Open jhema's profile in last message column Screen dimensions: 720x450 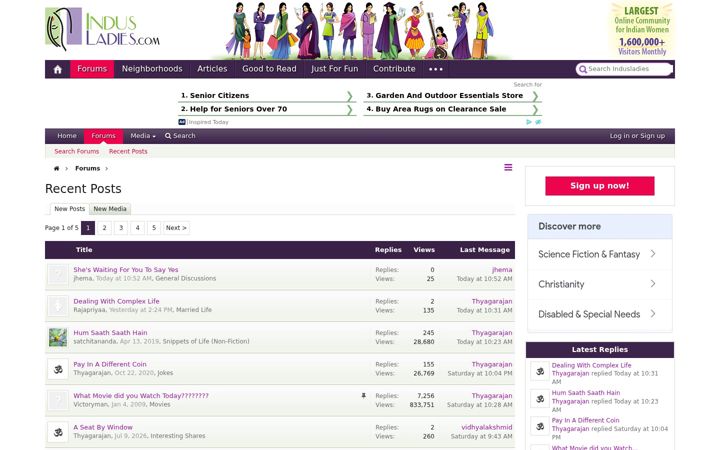502,270
